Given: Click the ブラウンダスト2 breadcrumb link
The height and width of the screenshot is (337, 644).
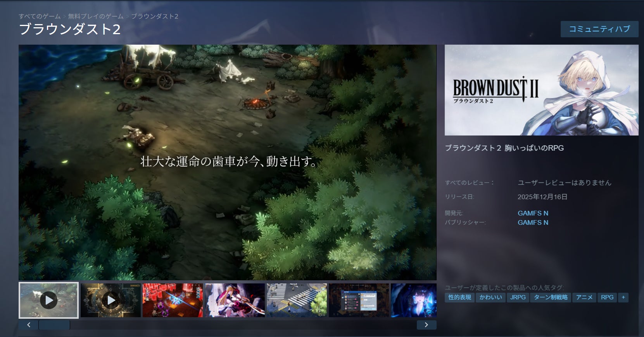Looking at the screenshot, I should click(x=155, y=16).
